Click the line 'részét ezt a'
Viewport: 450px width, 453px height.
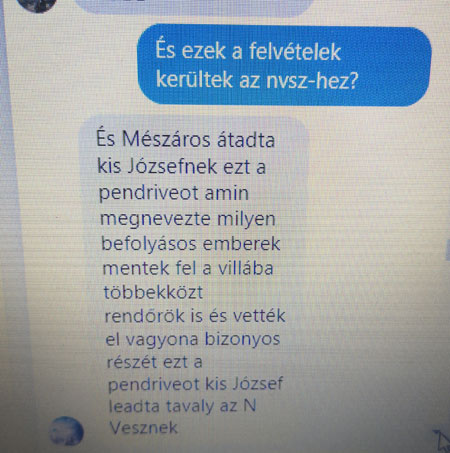pyautogui.click(x=154, y=362)
